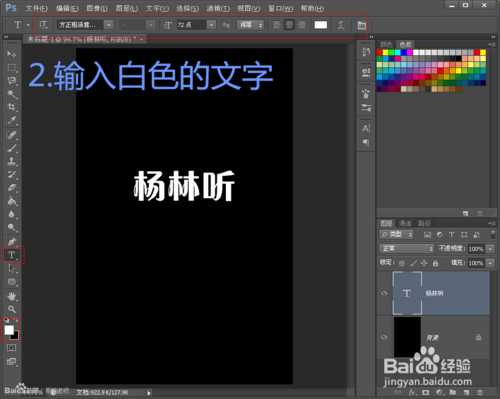Click the white foreground color swatch

click(9, 330)
